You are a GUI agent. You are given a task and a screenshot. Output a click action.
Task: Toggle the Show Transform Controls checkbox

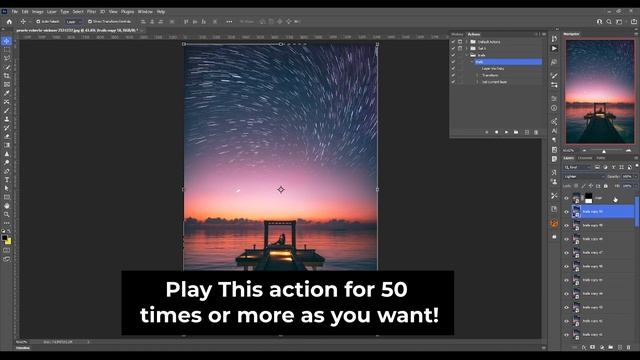pyautogui.click(x=90, y=22)
